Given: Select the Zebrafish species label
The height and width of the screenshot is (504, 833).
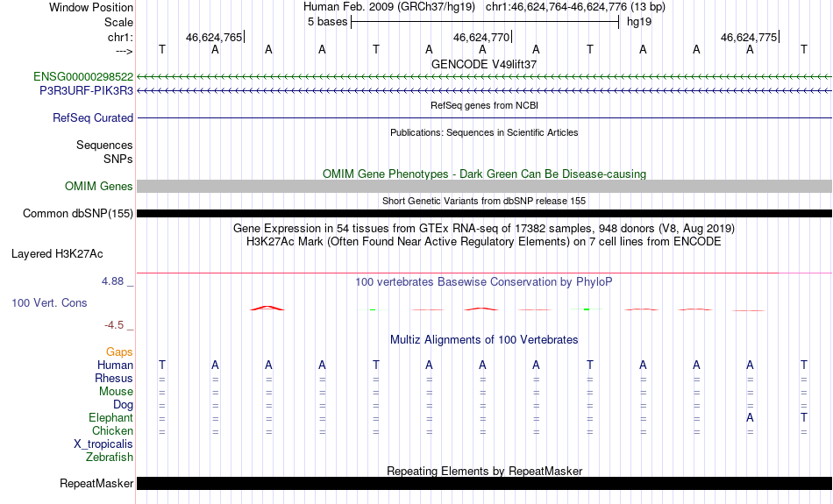Looking at the screenshot, I should point(110,458).
